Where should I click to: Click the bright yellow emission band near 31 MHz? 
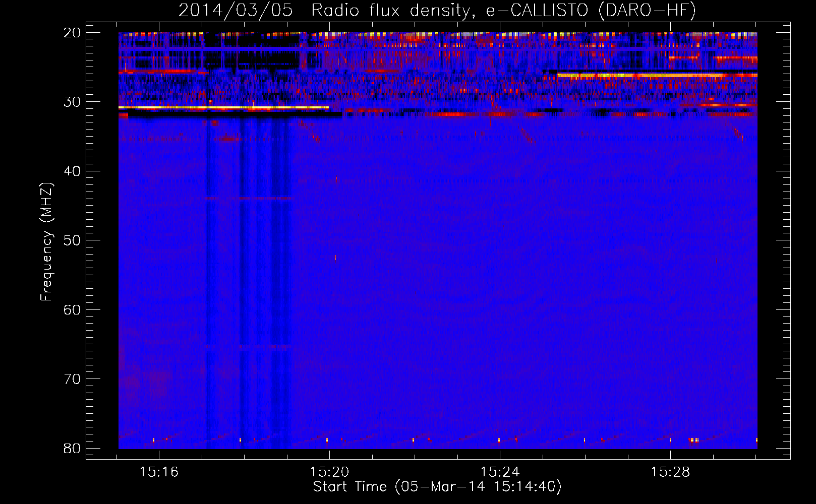coord(223,107)
